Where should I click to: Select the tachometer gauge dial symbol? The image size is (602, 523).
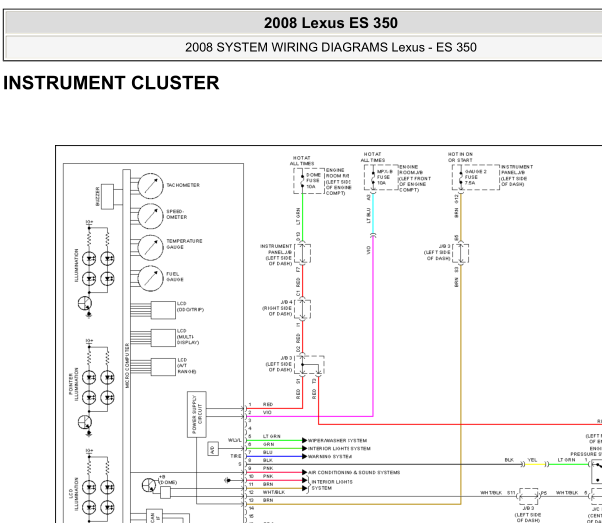click(150, 186)
